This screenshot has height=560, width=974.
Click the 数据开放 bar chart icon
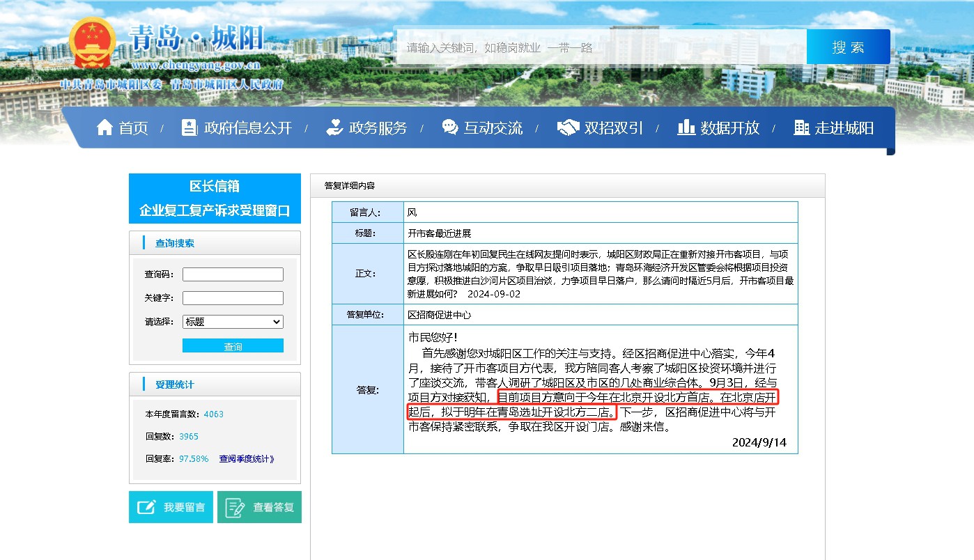[686, 127]
